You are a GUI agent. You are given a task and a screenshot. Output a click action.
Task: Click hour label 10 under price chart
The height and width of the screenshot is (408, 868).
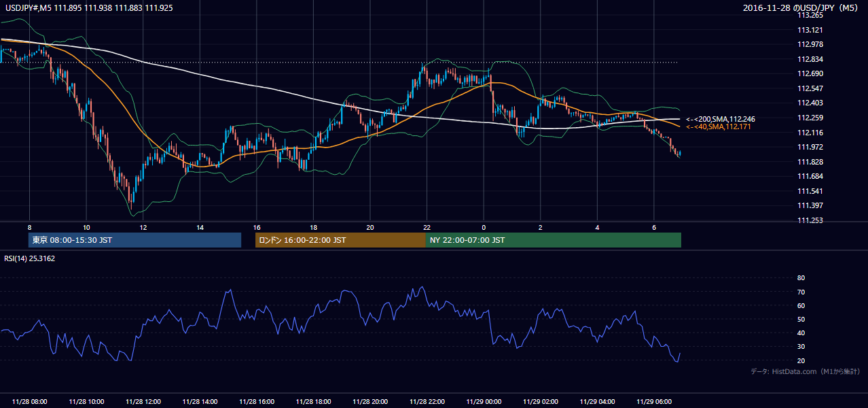[x=86, y=227]
